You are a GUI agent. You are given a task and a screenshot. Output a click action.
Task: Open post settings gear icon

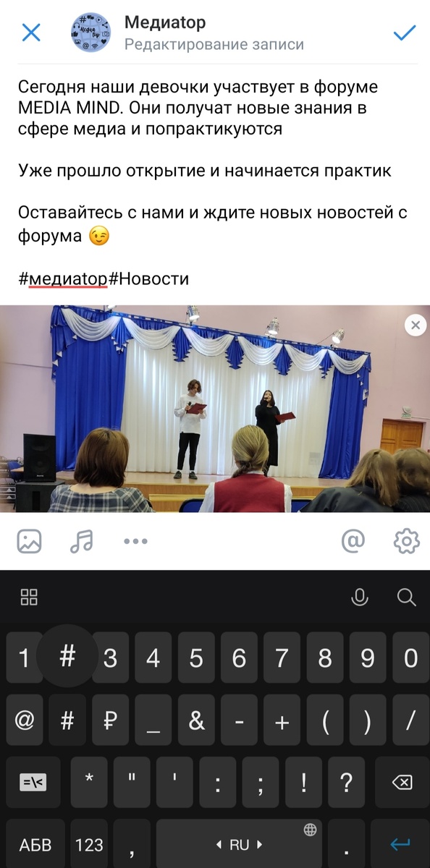click(x=406, y=541)
